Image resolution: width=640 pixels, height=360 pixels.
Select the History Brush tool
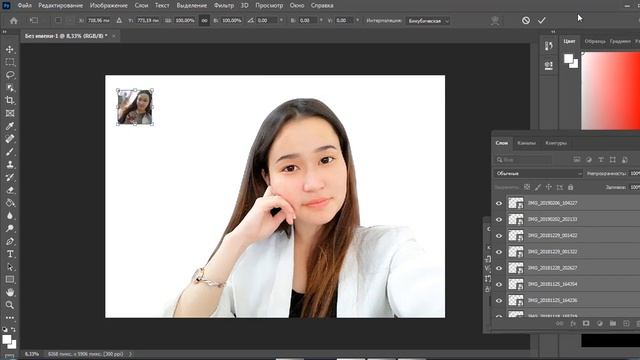[10, 177]
